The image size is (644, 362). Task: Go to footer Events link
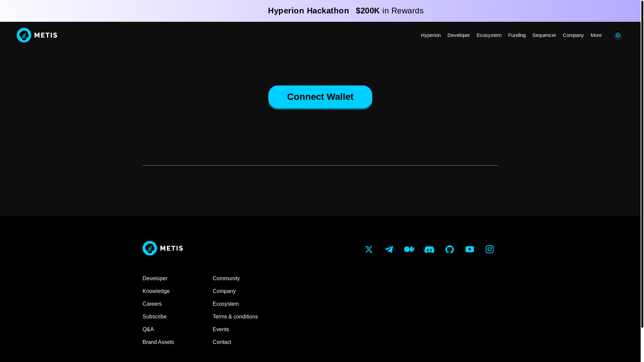(221, 329)
